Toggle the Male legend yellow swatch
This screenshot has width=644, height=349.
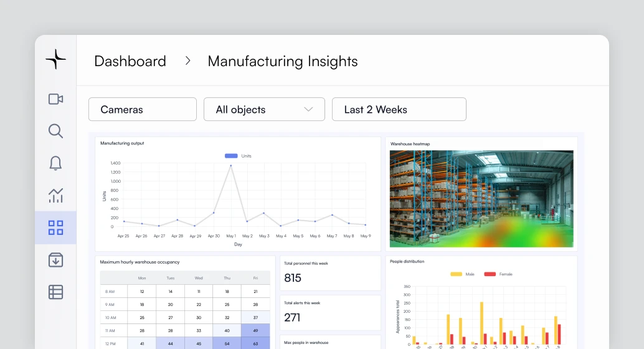coord(457,274)
